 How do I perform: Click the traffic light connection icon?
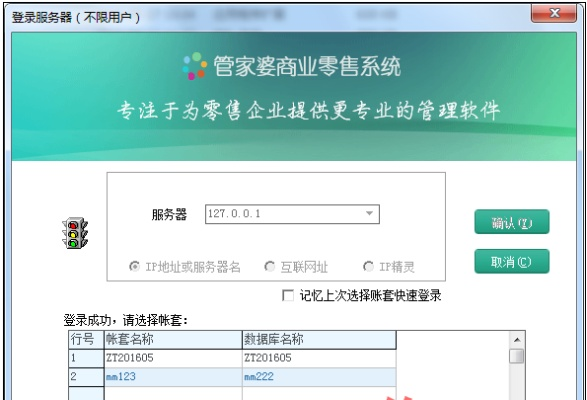click(x=75, y=233)
